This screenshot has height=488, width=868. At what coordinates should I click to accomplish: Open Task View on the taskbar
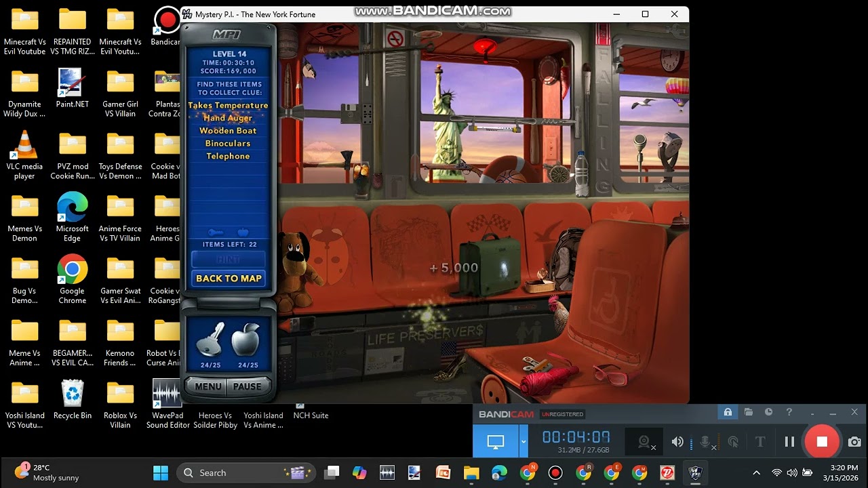pos(332,472)
